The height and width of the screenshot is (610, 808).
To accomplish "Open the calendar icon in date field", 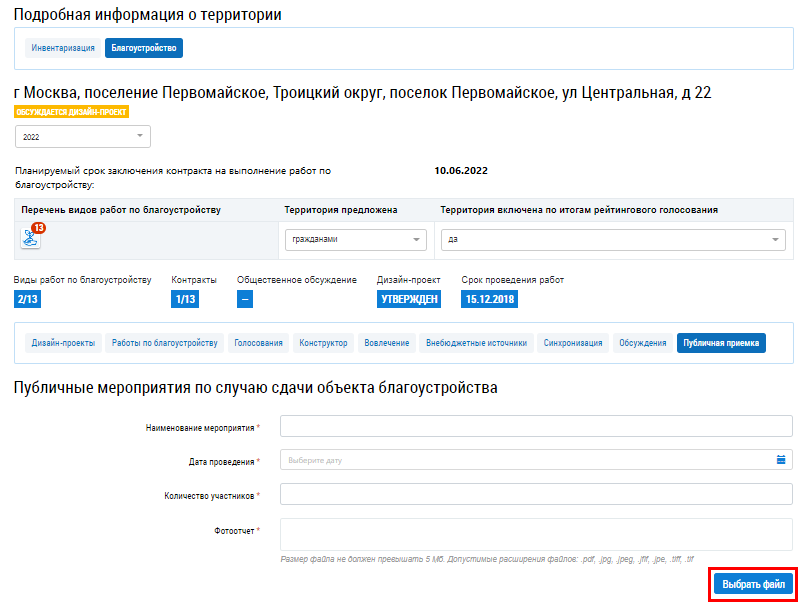I will click(x=781, y=460).
